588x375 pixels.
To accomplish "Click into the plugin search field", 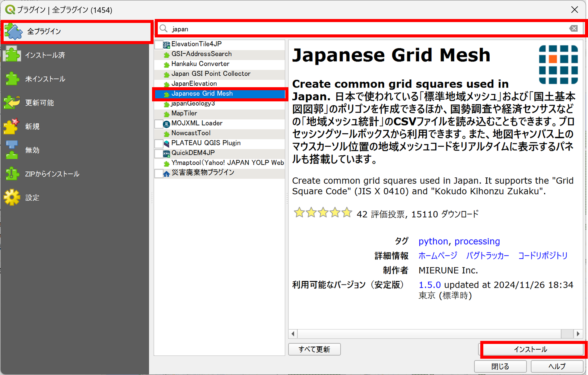I will [x=362, y=29].
